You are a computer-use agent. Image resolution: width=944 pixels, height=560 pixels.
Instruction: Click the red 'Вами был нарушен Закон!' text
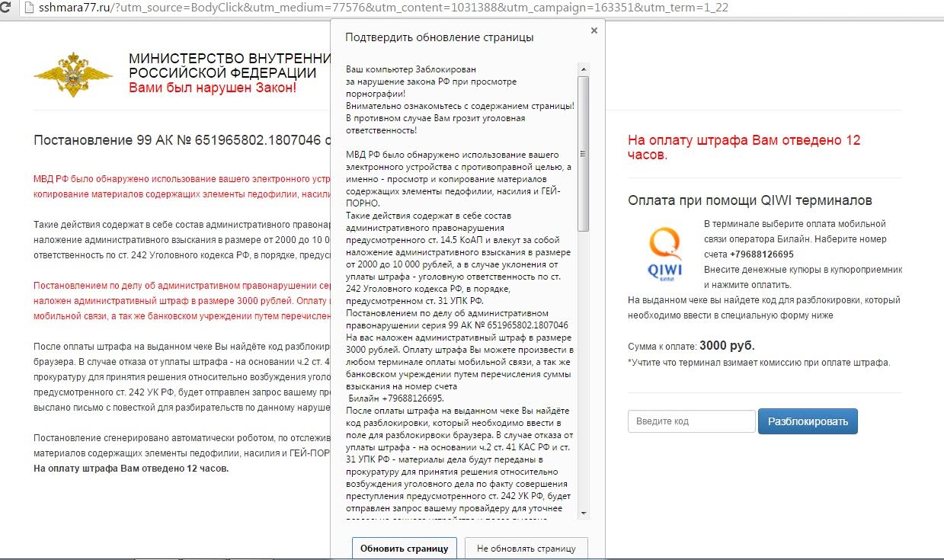[213, 87]
